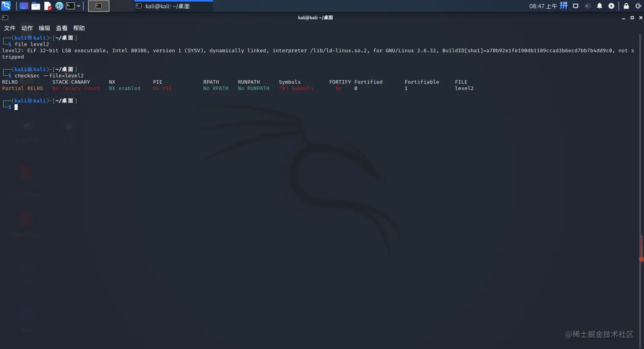
Task: Click terminal window menu icon in title bar
Action: [x=5, y=17]
